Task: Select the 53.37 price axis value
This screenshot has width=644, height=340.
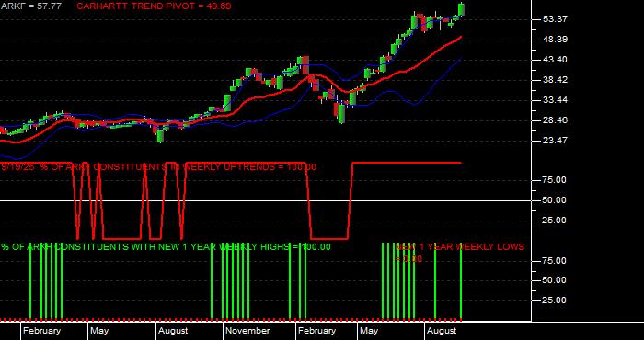Action: [x=555, y=19]
